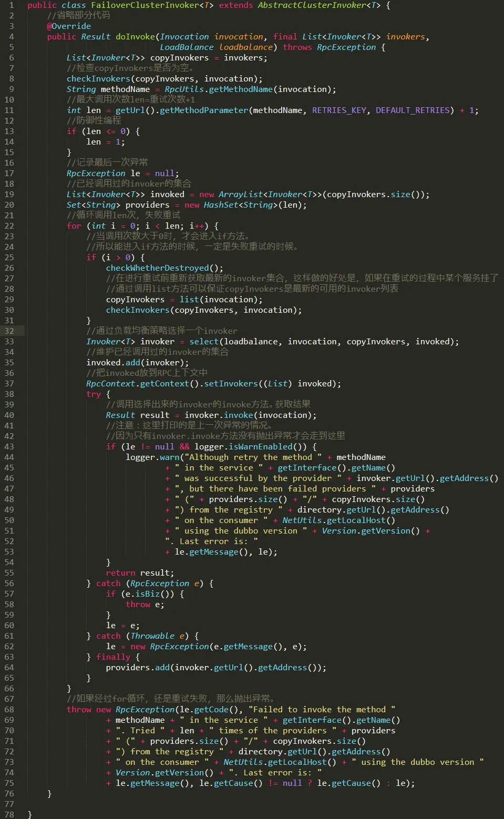
Task: Click the isWarnEnabled call
Action: 260,447
